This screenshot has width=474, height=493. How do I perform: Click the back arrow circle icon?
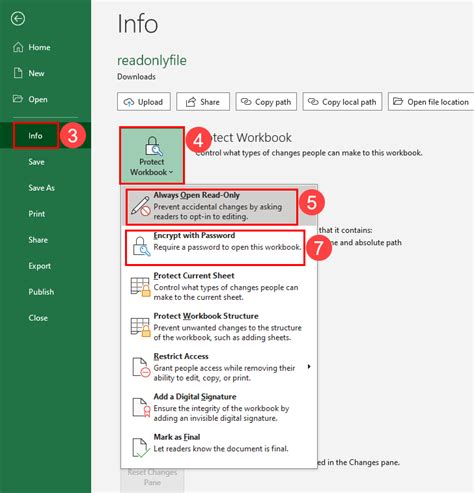(x=18, y=19)
